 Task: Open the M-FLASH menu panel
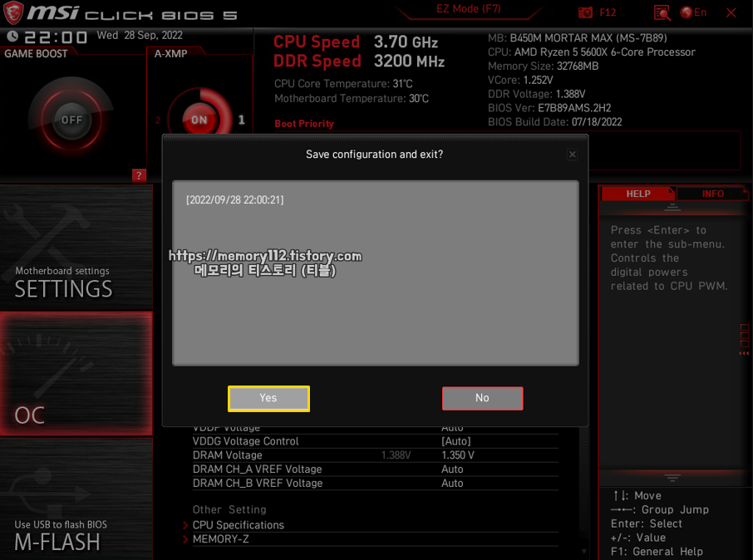coord(76,499)
